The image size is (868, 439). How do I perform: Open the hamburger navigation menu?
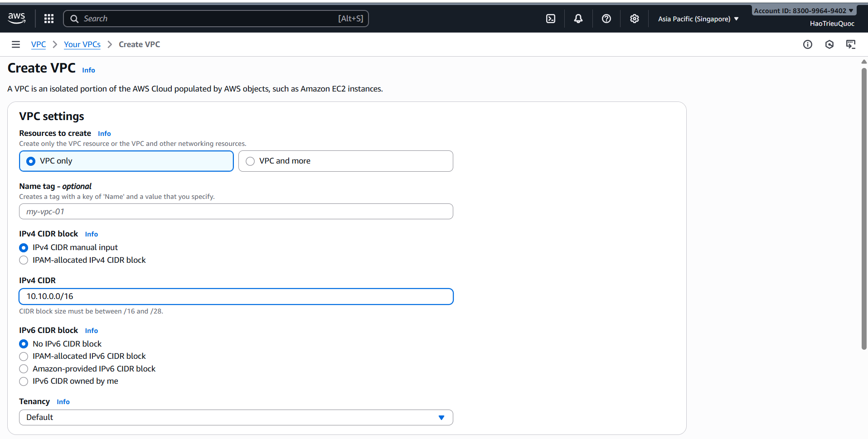click(15, 44)
